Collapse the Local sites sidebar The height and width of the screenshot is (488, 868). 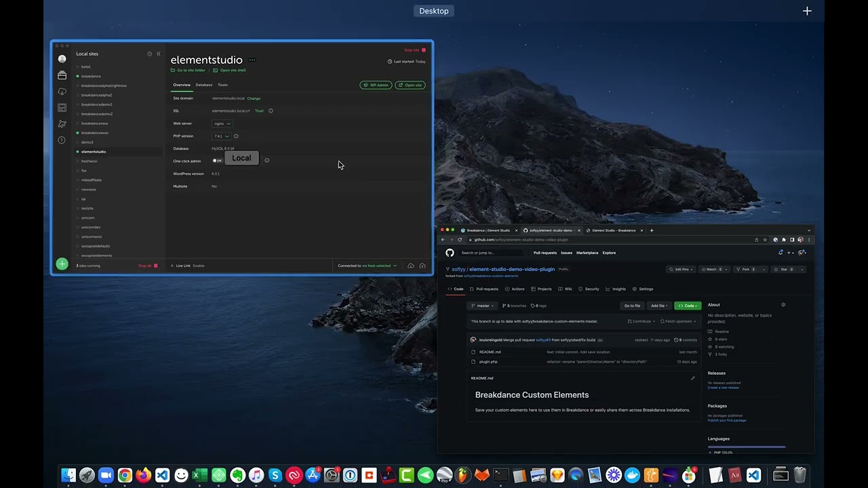click(159, 54)
